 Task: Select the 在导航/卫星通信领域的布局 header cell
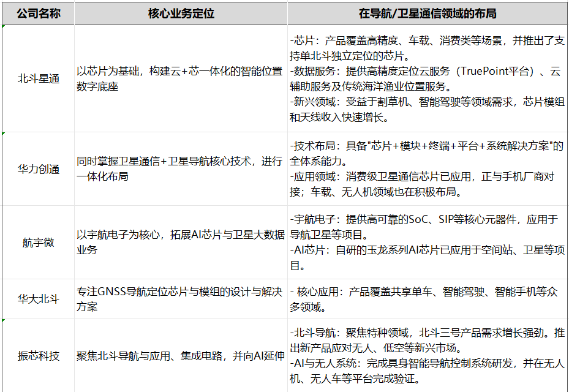pyautogui.click(x=427, y=13)
